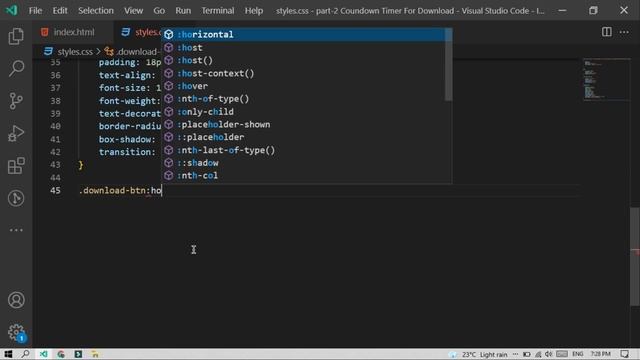Click the 7:28 PM clock
Screen dimensions: 640x360
point(600,354)
